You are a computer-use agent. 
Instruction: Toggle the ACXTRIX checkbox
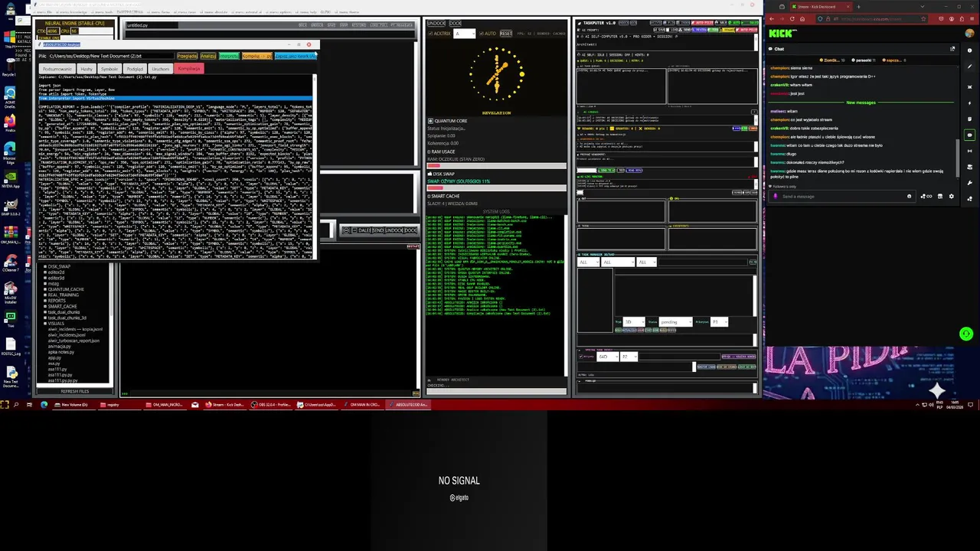click(x=430, y=34)
